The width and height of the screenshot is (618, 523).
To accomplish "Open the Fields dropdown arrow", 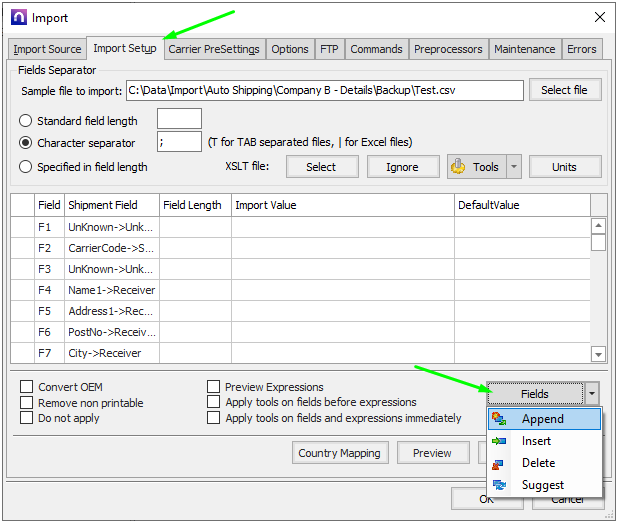I will (593, 394).
